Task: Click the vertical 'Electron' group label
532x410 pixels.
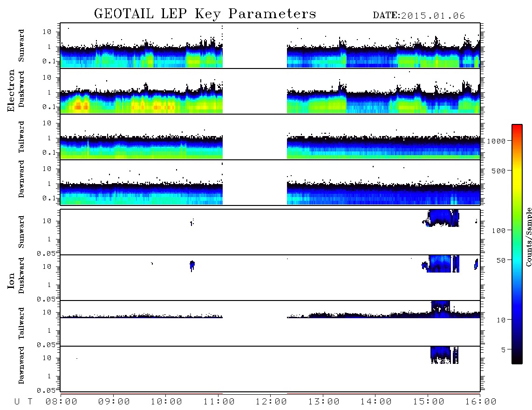Action: pyautogui.click(x=11, y=91)
